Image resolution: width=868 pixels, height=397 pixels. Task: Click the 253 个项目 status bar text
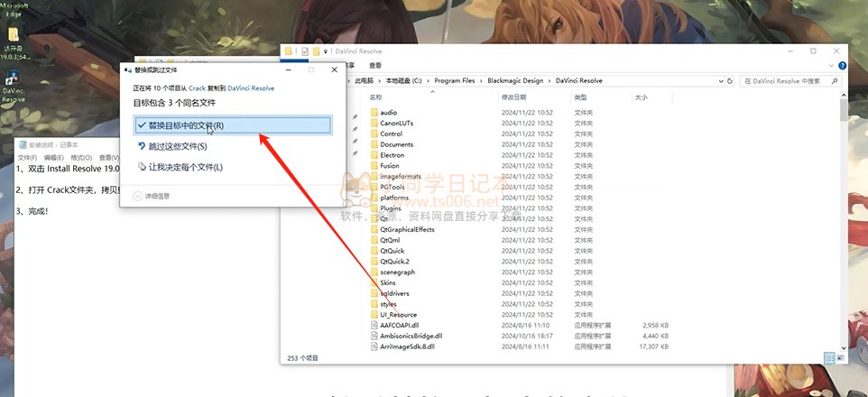303,358
